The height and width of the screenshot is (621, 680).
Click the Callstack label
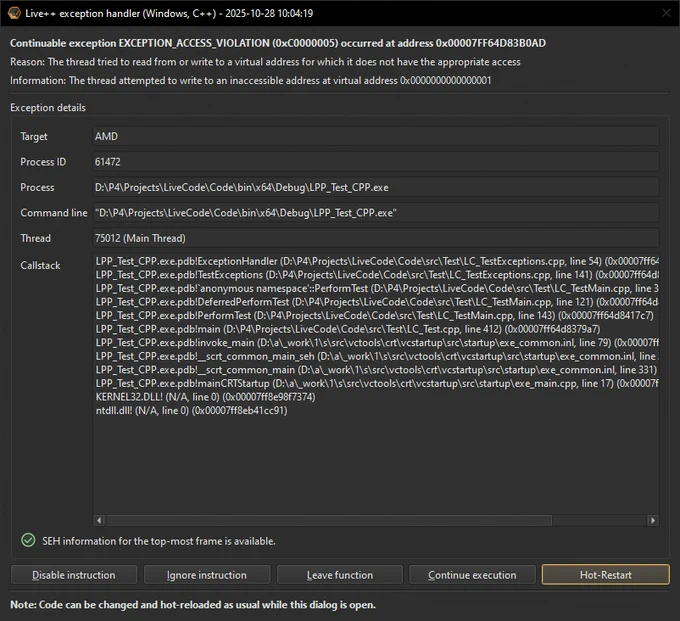pos(40,265)
